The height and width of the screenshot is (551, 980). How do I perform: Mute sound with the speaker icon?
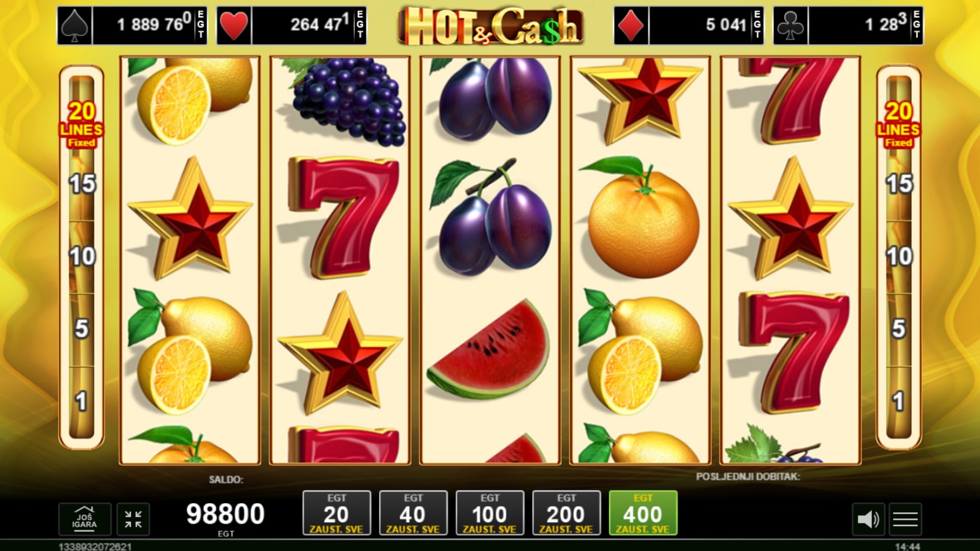tap(868, 519)
